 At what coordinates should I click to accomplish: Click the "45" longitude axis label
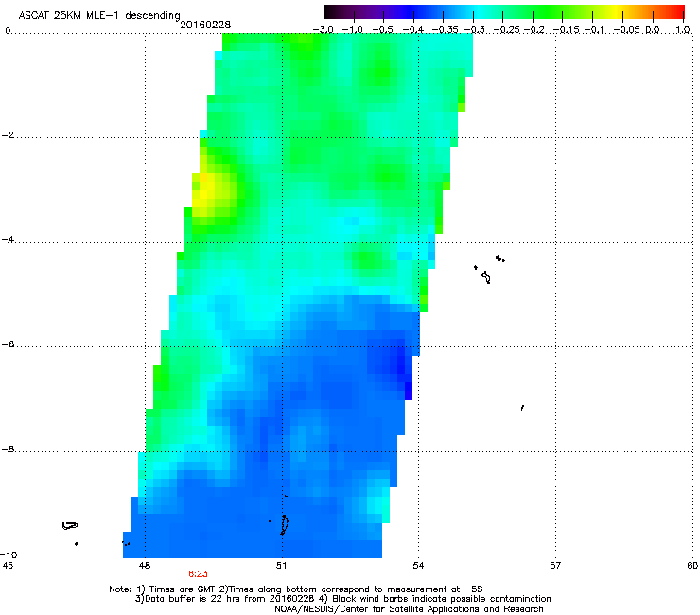[x=8, y=566]
